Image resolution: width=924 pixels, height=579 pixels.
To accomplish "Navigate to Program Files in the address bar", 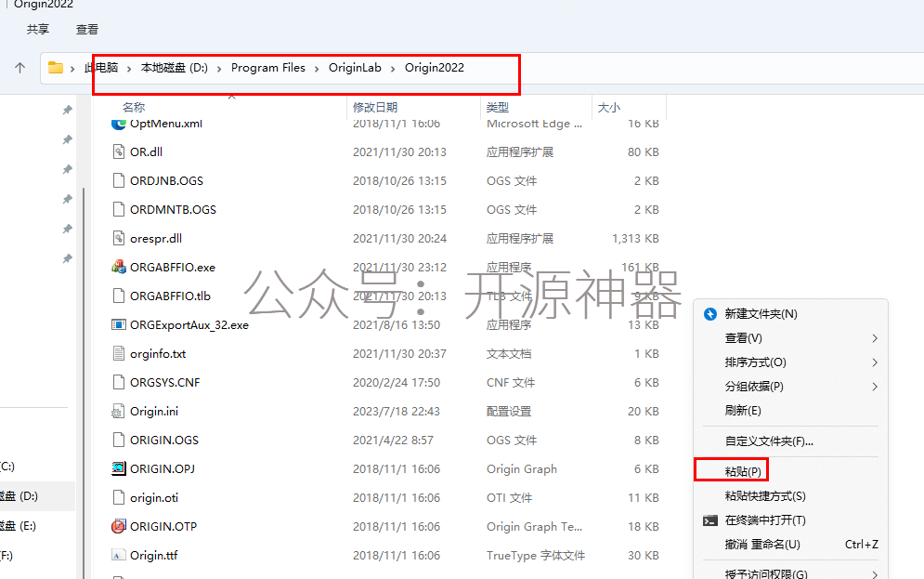I will click(x=268, y=68).
